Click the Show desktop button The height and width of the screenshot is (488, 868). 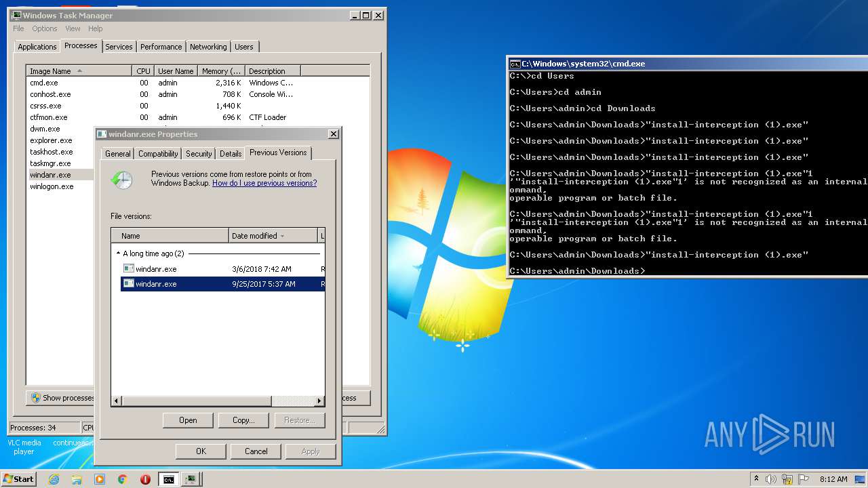pos(861,479)
